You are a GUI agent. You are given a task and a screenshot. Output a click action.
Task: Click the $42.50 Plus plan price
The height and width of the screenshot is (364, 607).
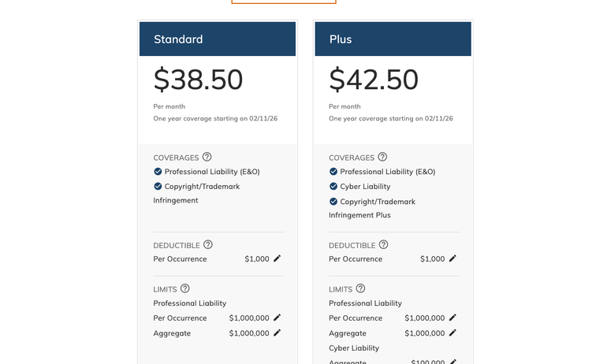click(374, 80)
